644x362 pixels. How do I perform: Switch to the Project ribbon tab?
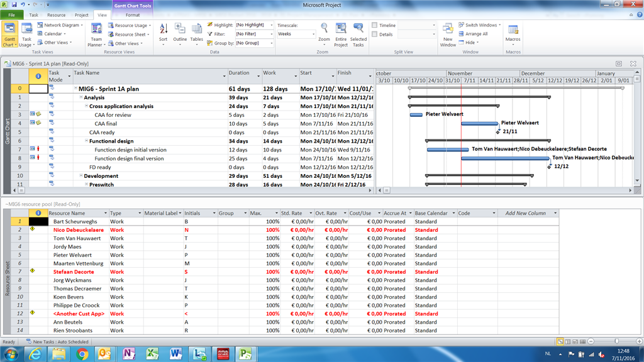click(81, 15)
